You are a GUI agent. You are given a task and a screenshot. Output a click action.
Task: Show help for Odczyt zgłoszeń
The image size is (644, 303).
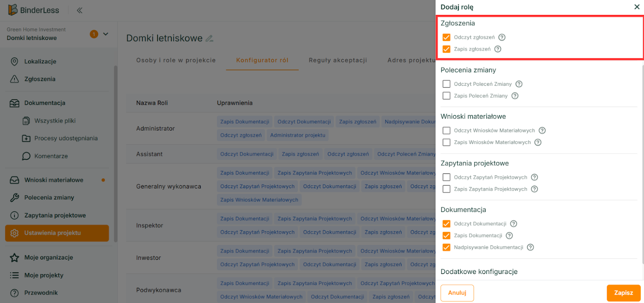click(502, 37)
